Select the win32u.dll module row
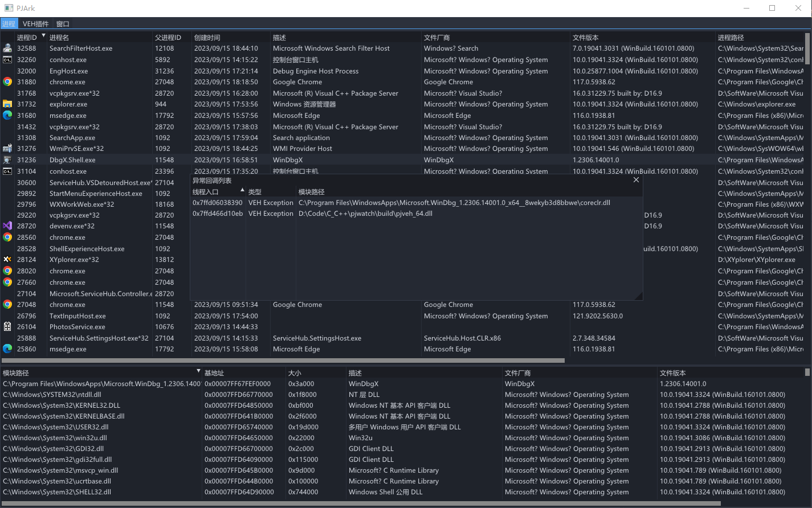The height and width of the screenshot is (508, 812). tap(402, 438)
